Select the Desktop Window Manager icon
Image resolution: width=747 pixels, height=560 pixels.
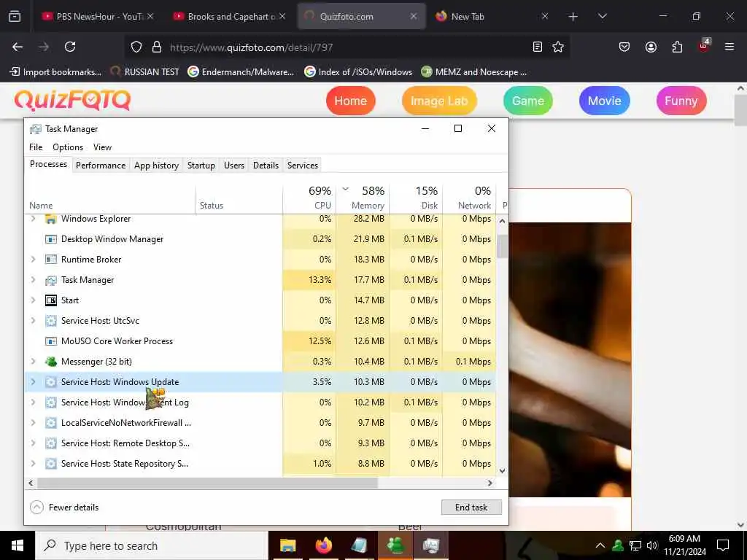(51, 239)
